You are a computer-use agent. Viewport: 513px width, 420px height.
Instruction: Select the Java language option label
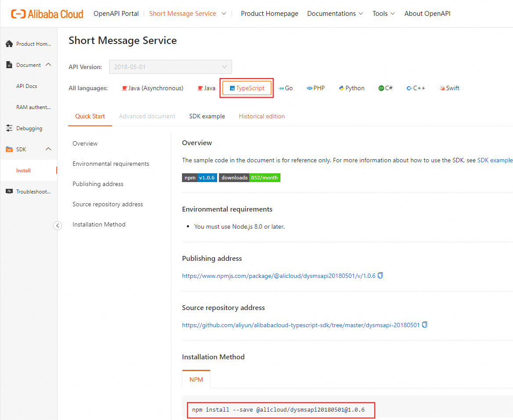[x=210, y=88]
